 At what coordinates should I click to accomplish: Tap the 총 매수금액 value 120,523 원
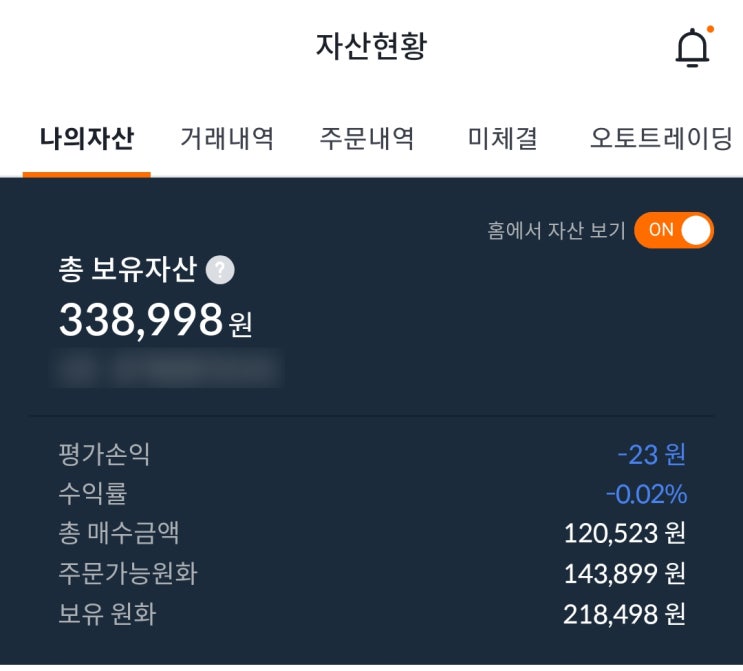point(624,533)
